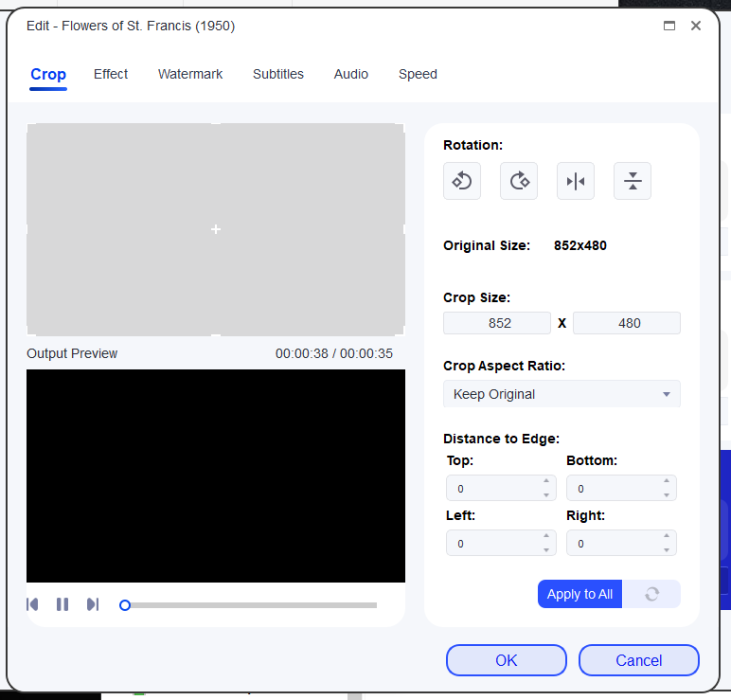Skip to next frame in preview
The image size is (731, 700).
(92, 604)
